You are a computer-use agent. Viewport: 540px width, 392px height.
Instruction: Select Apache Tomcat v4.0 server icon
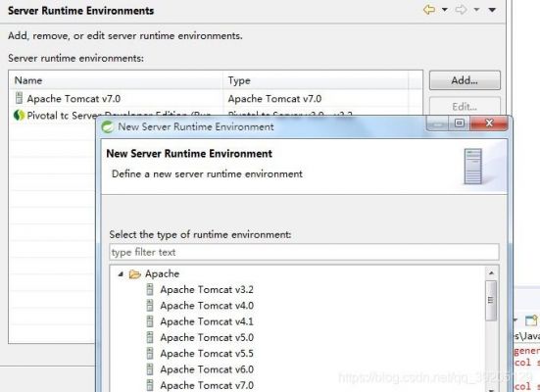click(150, 306)
